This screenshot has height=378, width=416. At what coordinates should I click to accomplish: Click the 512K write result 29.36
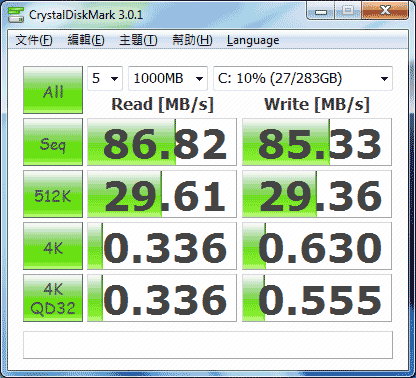point(317,194)
